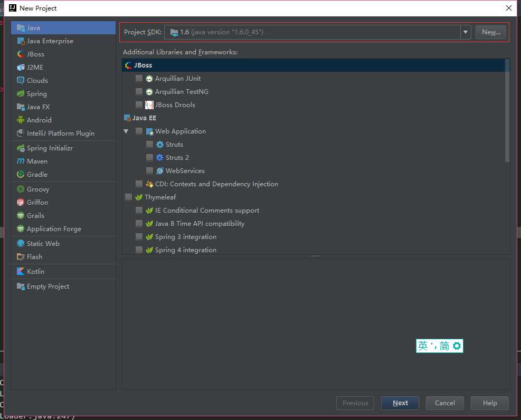Collapse the Web Application tree node
The width and height of the screenshot is (521, 420).
(126, 131)
